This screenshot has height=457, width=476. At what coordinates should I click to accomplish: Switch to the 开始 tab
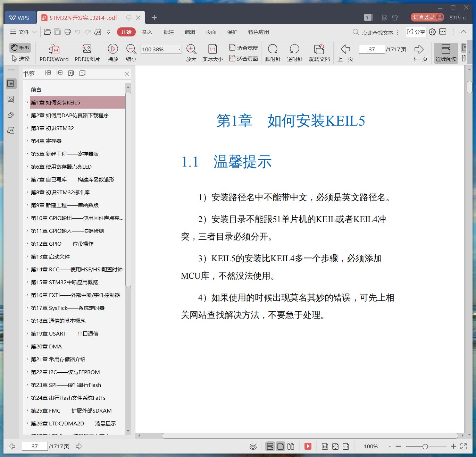pos(126,32)
